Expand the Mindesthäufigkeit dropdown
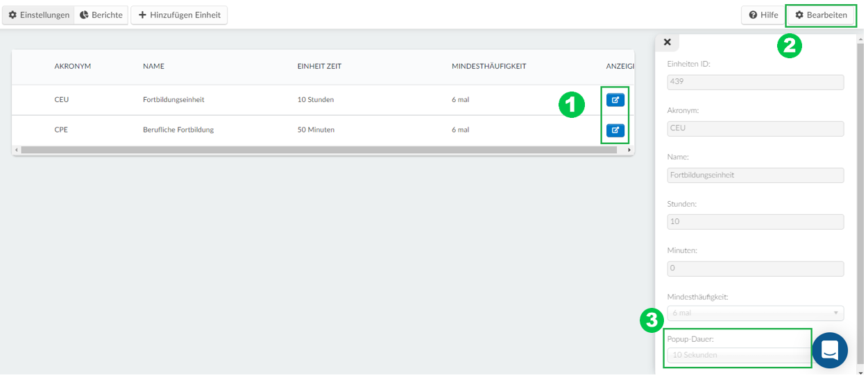Screen dimensions: 868x380 coord(755,313)
